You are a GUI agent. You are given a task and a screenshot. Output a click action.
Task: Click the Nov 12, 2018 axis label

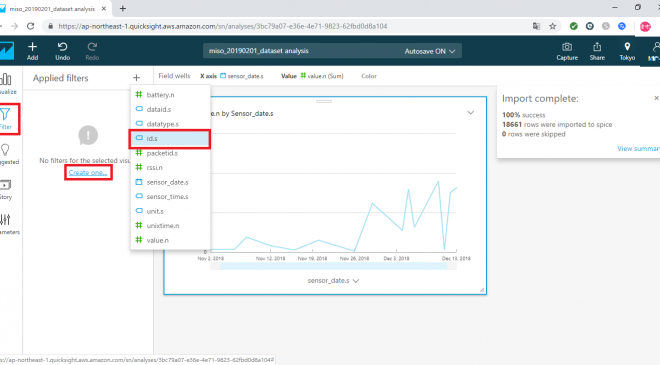[x=270, y=258]
